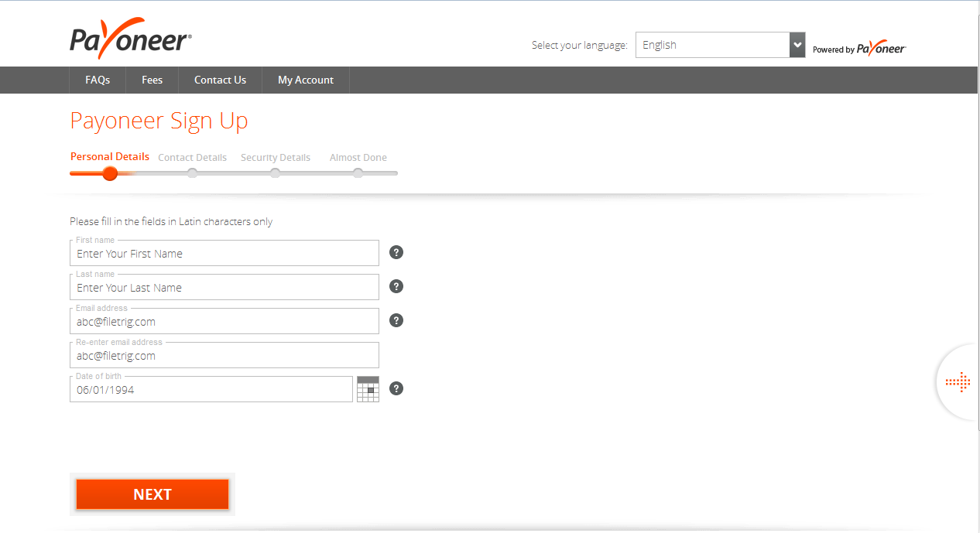Viewport: 980px width, 533px height.
Task: Open the help icon beside Date of birth
Action: pos(396,388)
